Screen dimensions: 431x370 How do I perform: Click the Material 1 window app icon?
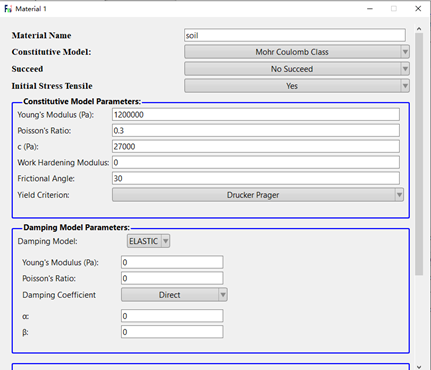point(8,9)
